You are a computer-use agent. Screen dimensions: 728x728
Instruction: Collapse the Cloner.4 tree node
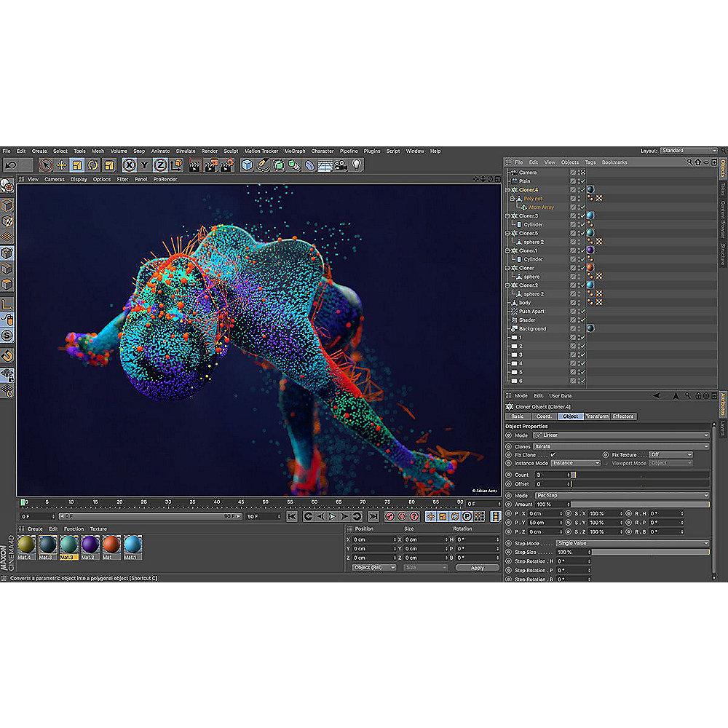(x=508, y=190)
